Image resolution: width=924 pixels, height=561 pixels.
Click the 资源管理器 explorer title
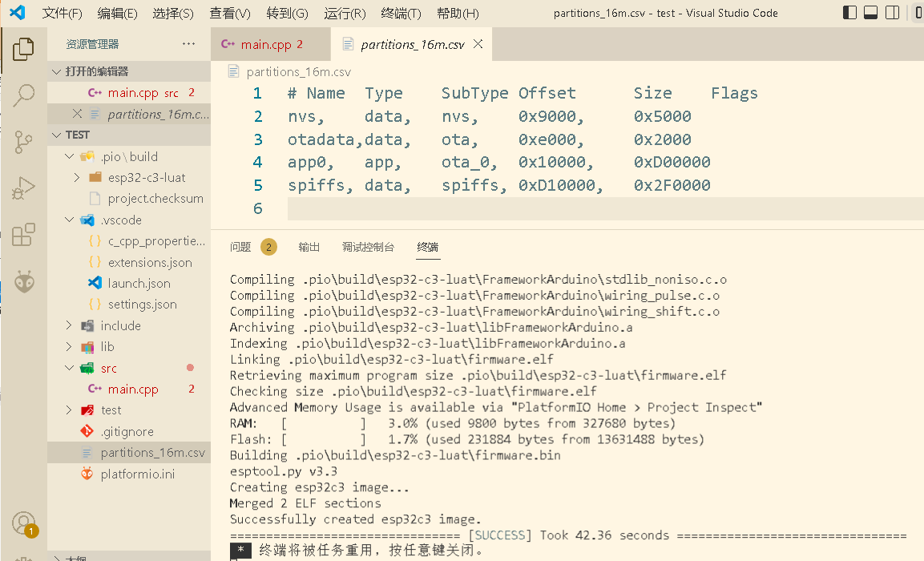[x=92, y=44]
